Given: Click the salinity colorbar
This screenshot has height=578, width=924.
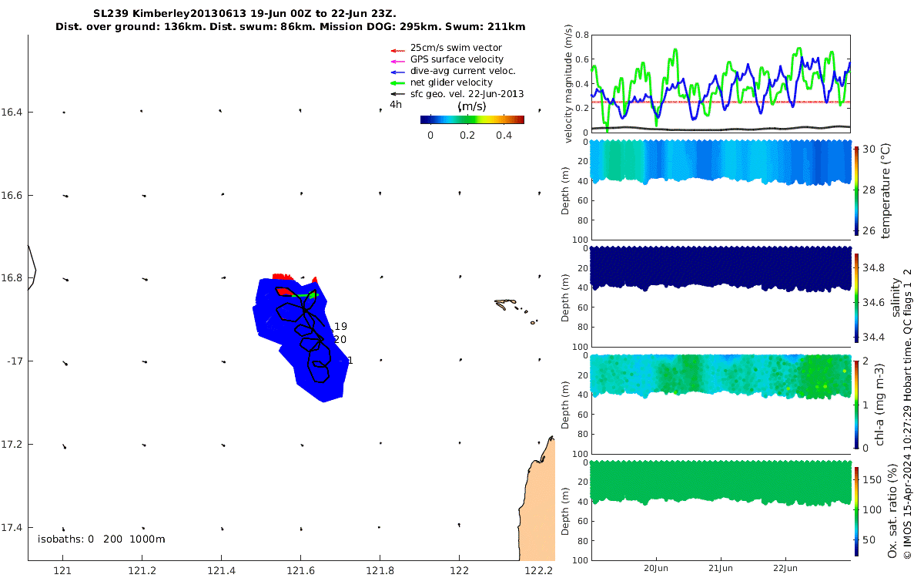Looking at the screenshot, I should coord(856,297).
